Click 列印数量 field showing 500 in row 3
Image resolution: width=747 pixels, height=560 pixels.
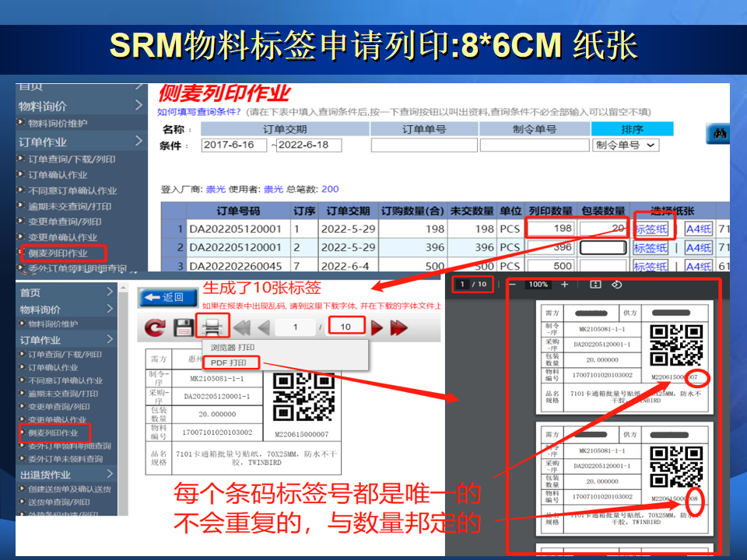tap(551, 266)
